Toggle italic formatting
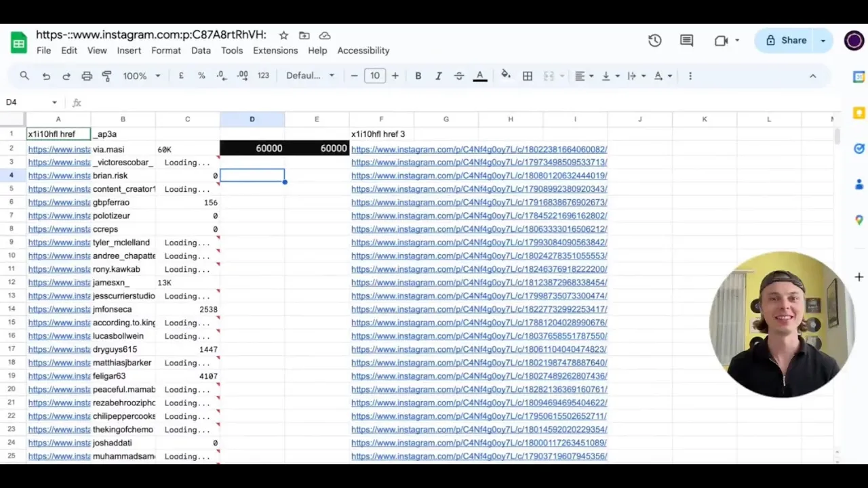 click(439, 76)
